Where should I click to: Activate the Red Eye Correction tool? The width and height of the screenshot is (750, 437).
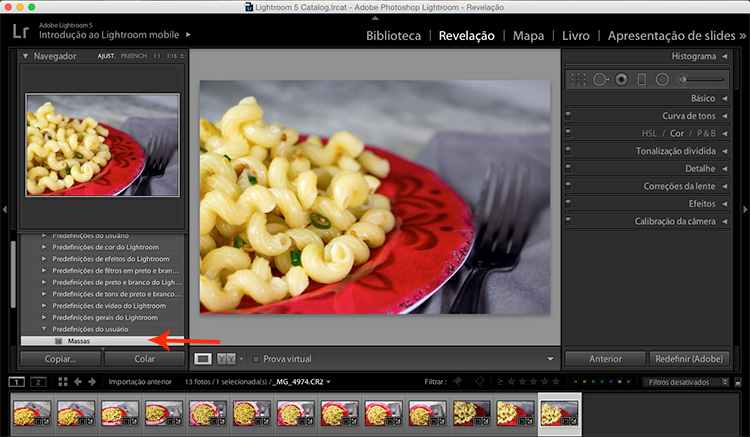point(621,78)
